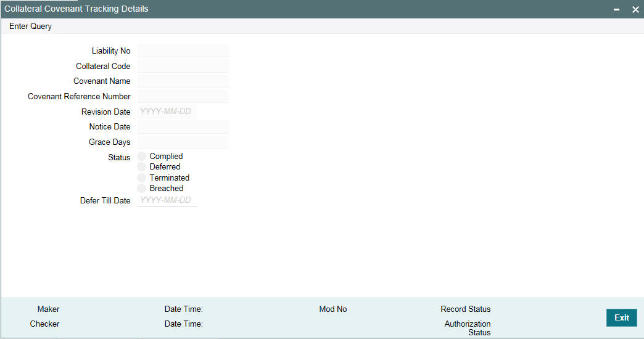Click the Record Status footer label

tap(466, 309)
